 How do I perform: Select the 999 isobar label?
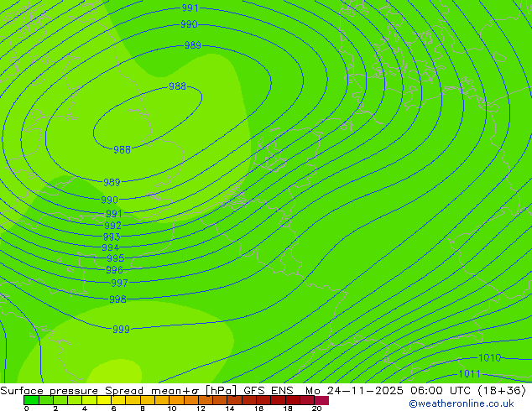[121, 330]
